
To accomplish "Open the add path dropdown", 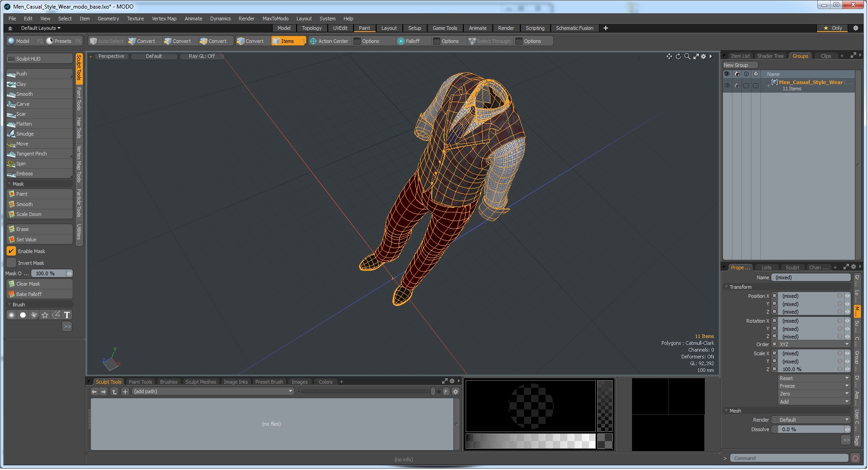I will [x=213, y=392].
